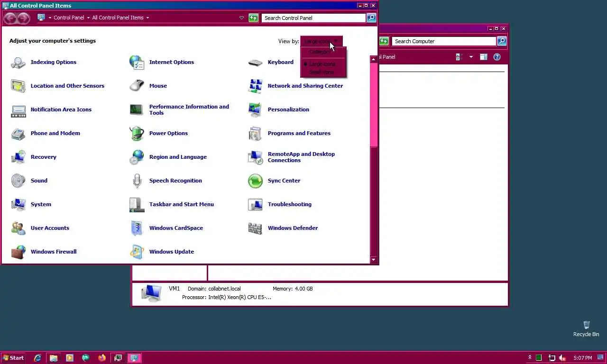Image resolution: width=607 pixels, height=364 pixels.
Task: Open Speech Recognition microphone icon
Action: tap(137, 181)
